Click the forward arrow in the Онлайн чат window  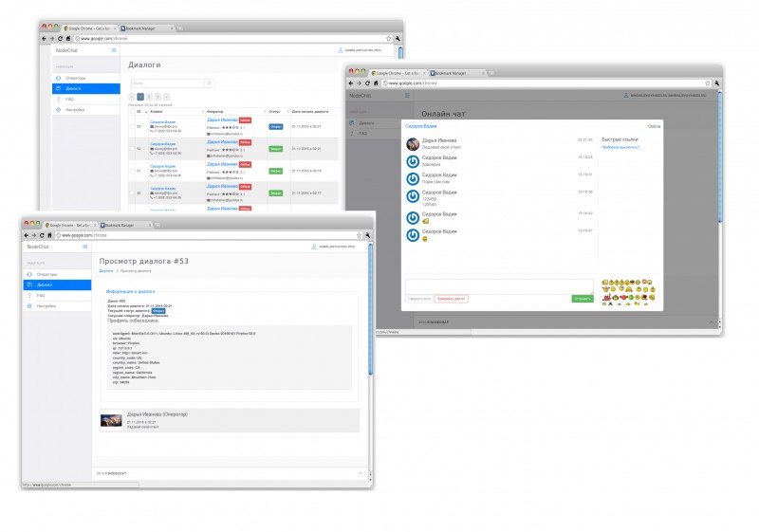tap(360, 83)
